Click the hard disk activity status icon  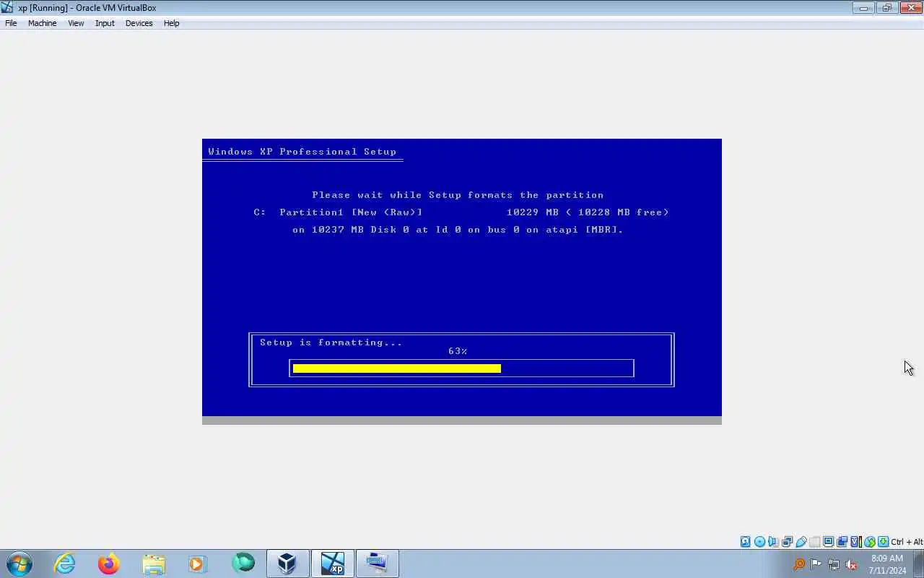746,542
